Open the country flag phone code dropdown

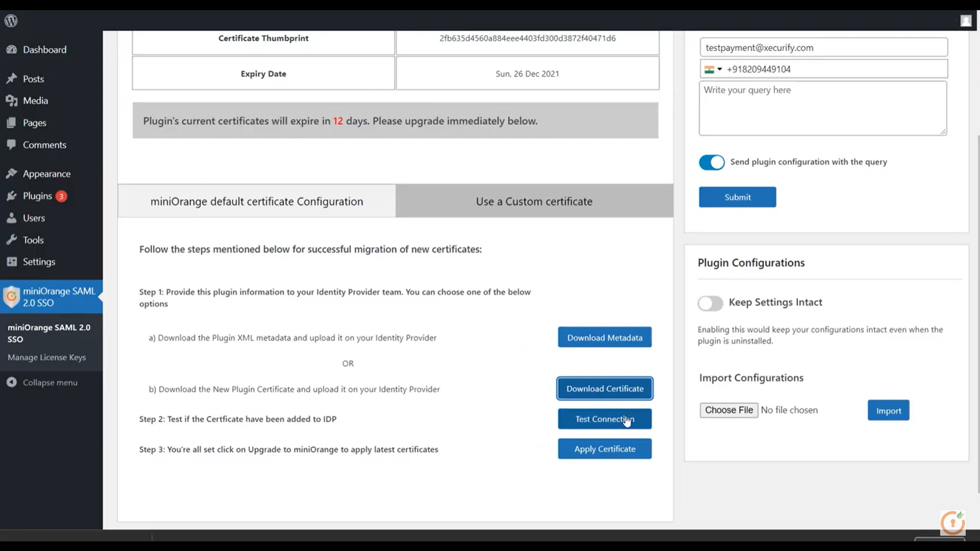click(713, 69)
